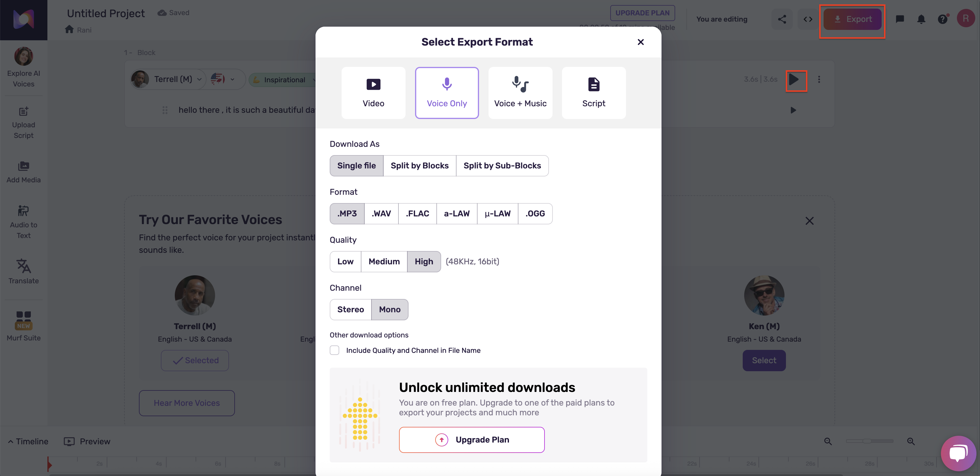Select .WAV format option
The height and width of the screenshot is (476, 980).
tap(381, 214)
